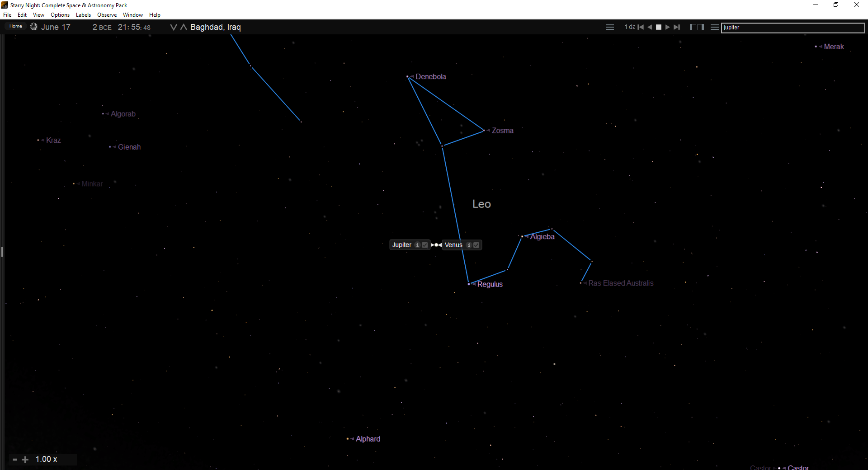Open the search options menu beside search box

tap(714, 27)
